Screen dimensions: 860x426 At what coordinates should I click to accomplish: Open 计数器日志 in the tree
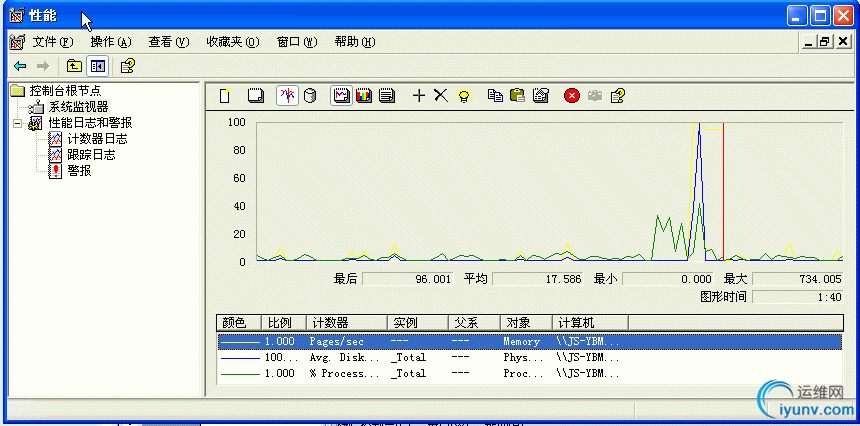[97, 139]
